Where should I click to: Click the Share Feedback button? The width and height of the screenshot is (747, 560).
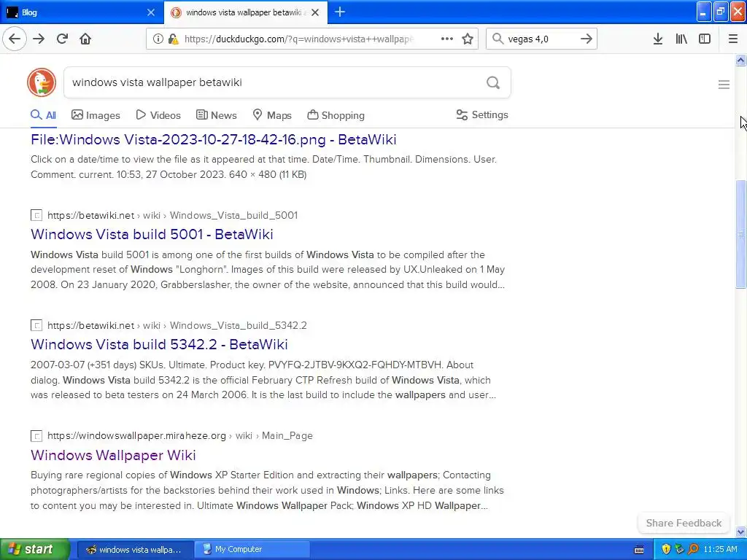click(684, 523)
